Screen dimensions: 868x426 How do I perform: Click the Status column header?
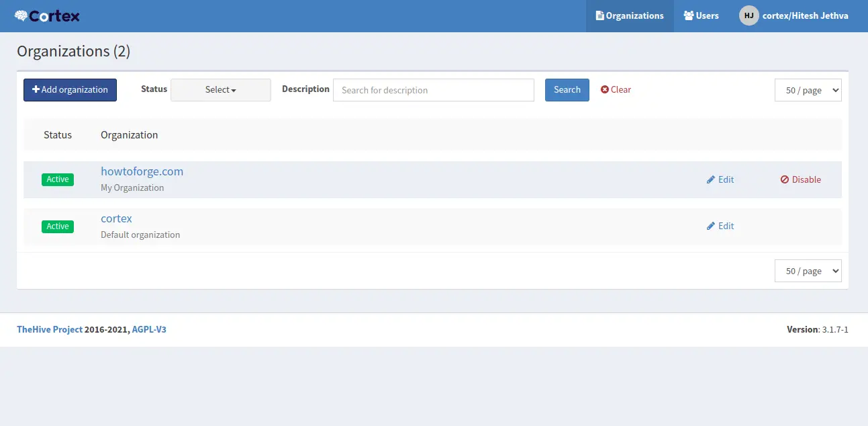[58, 135]
